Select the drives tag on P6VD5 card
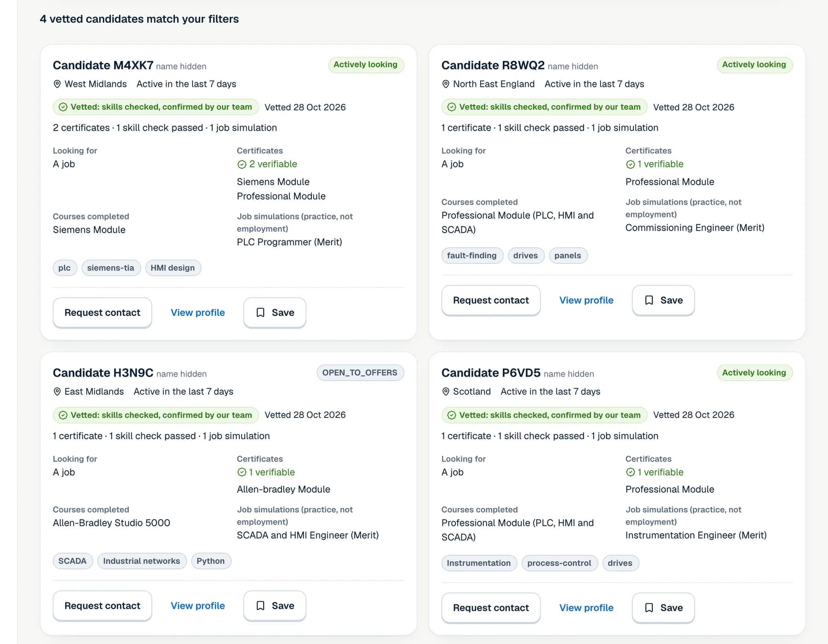The height and width of the screenshot is (644, 828). 620,563
